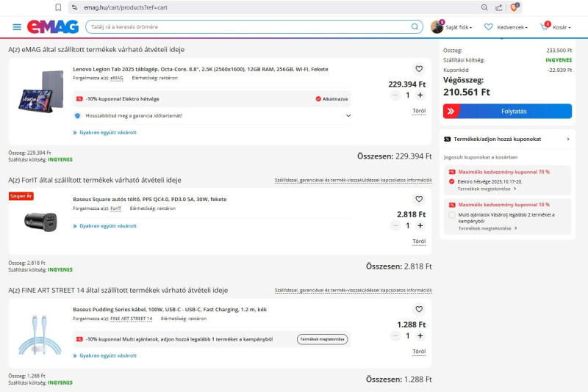Select the Multi ajánlatok 10% coupon radio

tap(452, 215)
